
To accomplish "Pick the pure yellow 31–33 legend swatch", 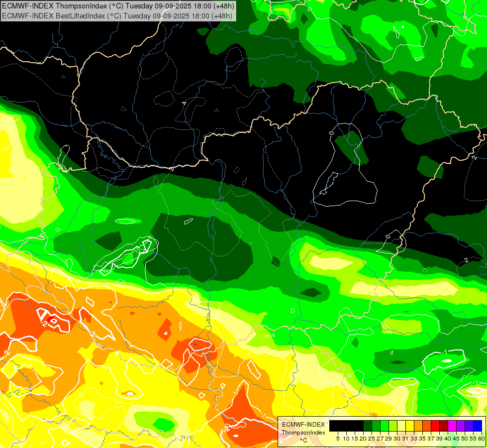I will (410, 426).
